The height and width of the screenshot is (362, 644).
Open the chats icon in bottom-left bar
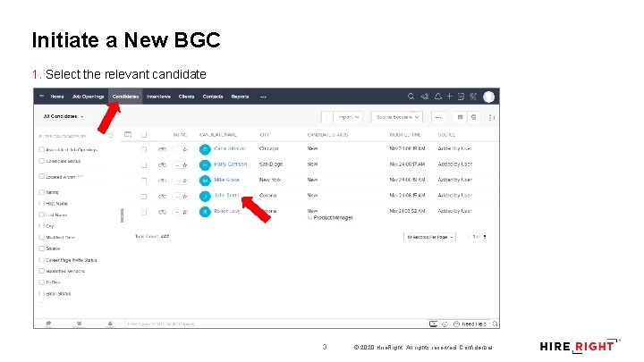[x=48, y=324]
